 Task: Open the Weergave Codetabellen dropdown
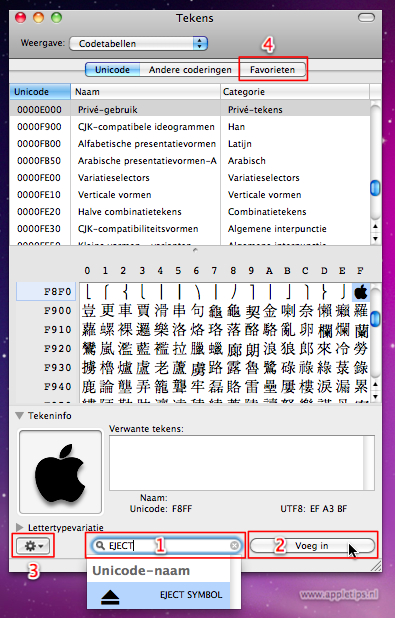[138, 43]
